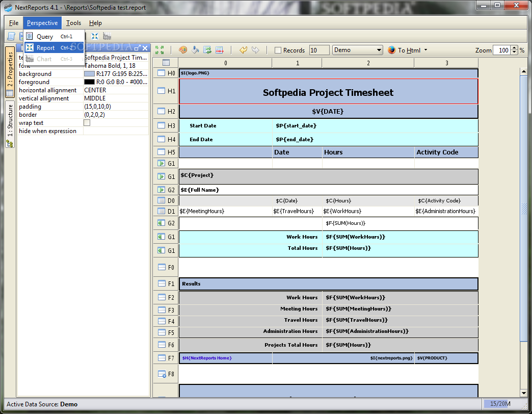Select the H0 header band row icon

click(161, 73)
